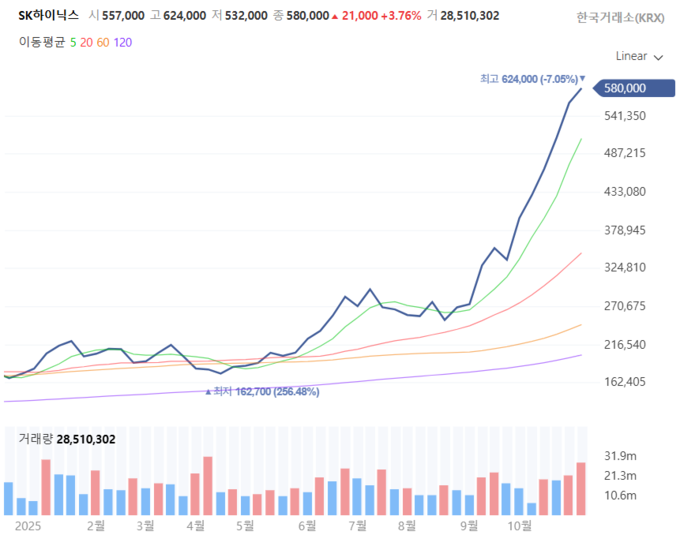Select 10월 on the time axis
The height and width of the screenshot is (550, 680).
(x=519, y=524)
